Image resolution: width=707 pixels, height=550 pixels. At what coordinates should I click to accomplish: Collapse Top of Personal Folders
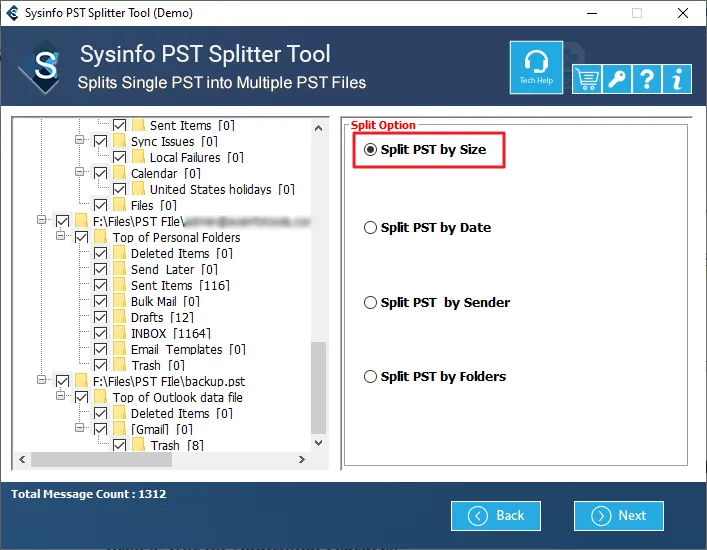[x=60, y=236]
